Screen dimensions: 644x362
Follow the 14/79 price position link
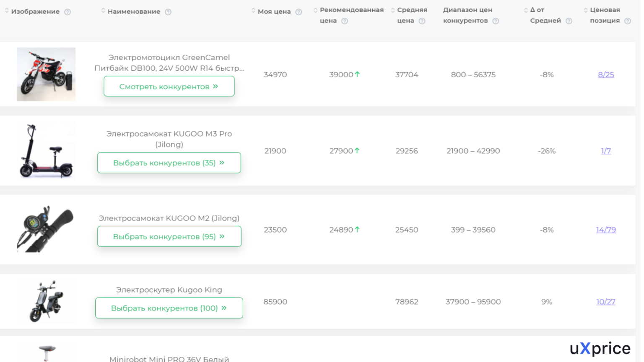click(606, 230)
